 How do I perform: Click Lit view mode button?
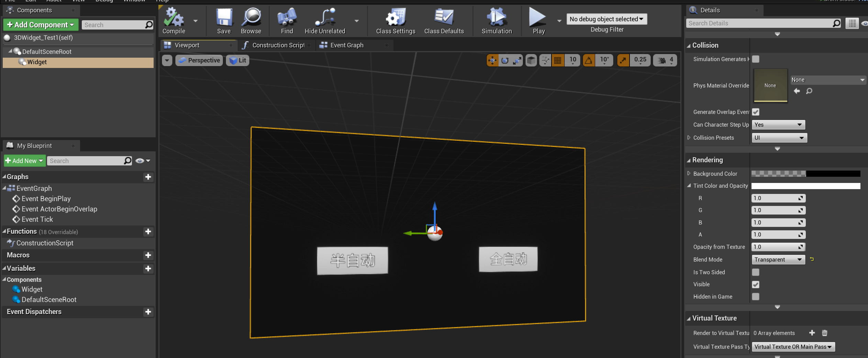point(237,60)
